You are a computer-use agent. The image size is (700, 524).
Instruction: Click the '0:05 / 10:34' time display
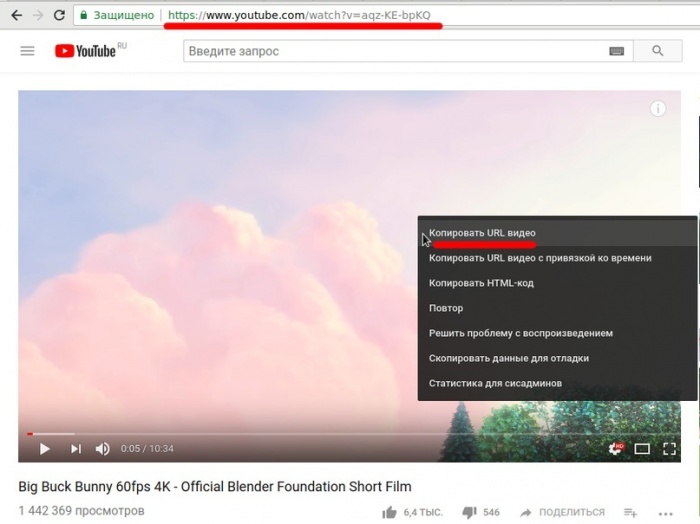tap(147, 449)
